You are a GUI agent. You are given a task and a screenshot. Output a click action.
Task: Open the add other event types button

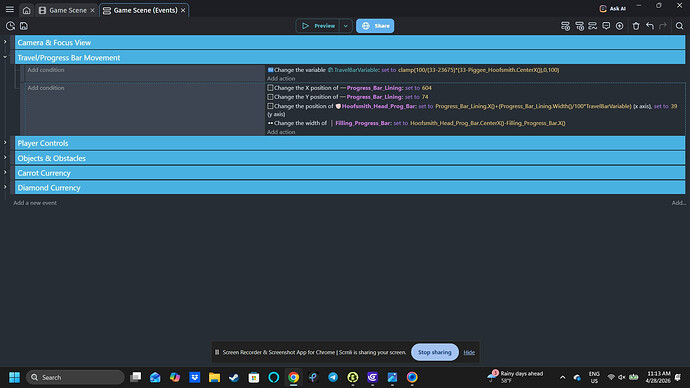tap(620, 26)
